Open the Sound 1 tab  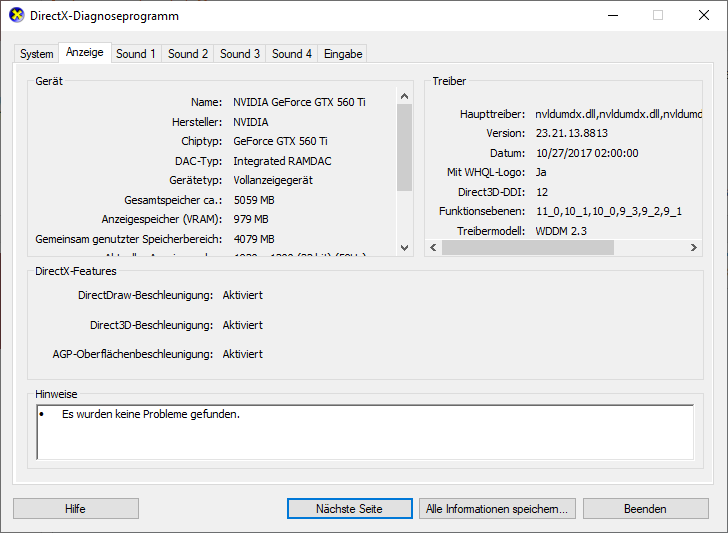pyautogui.click(x=136, y=54)
